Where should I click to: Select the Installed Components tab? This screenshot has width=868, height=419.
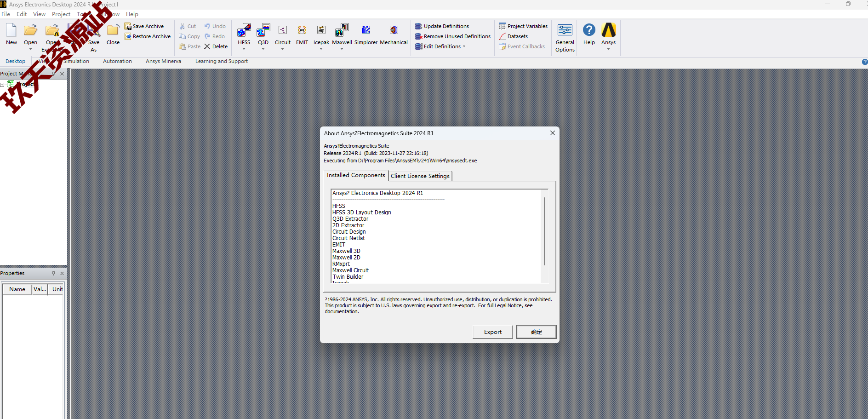(356, 175)
